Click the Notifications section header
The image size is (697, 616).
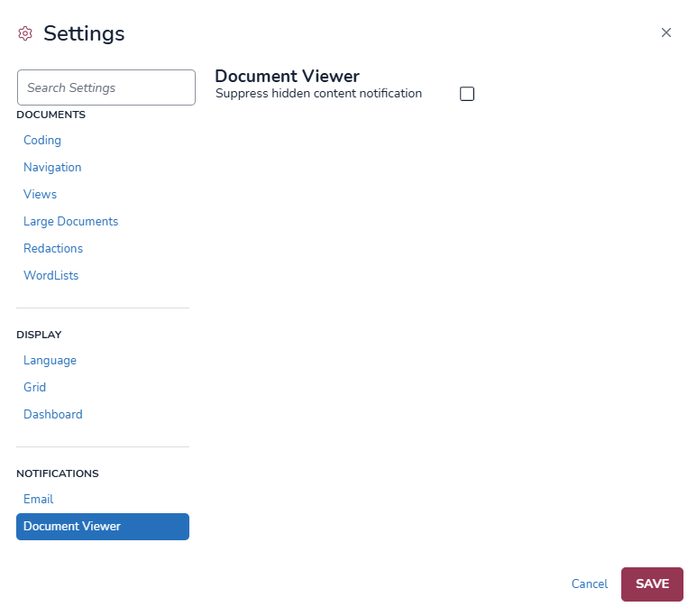click(x=58, y=473)
